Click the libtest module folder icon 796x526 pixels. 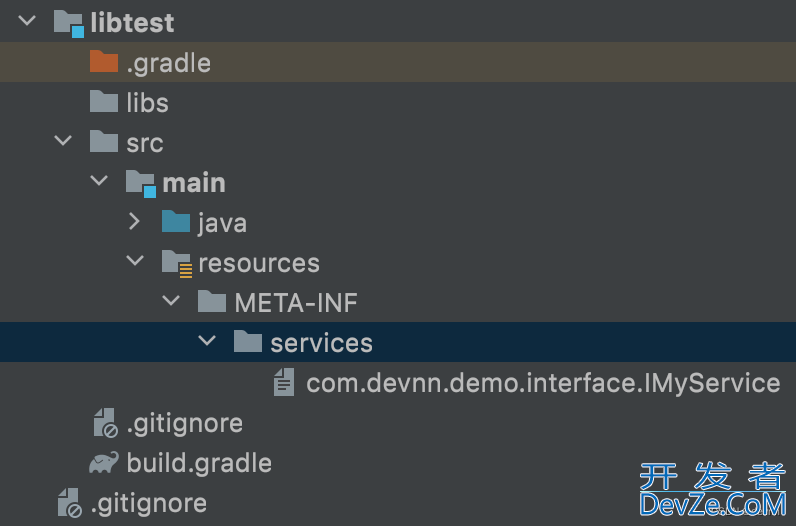(69, 24)
